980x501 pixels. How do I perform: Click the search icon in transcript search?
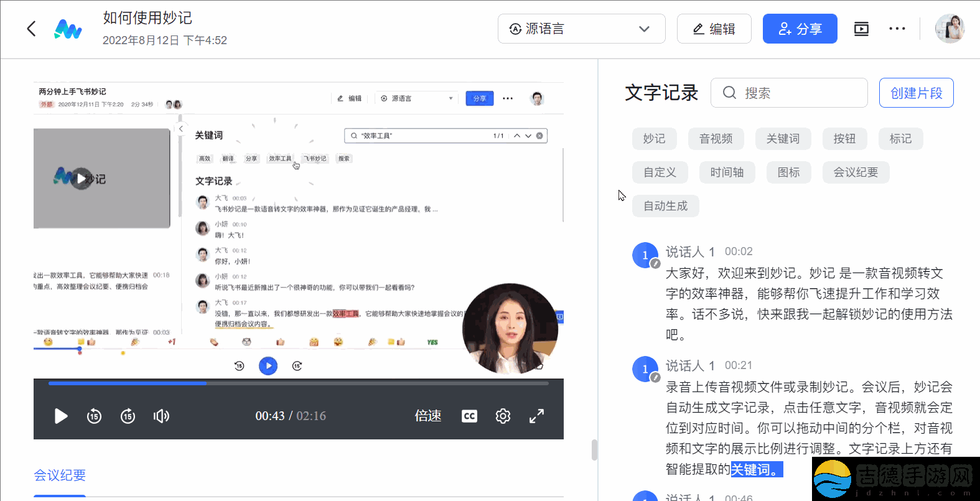point(729,93)
